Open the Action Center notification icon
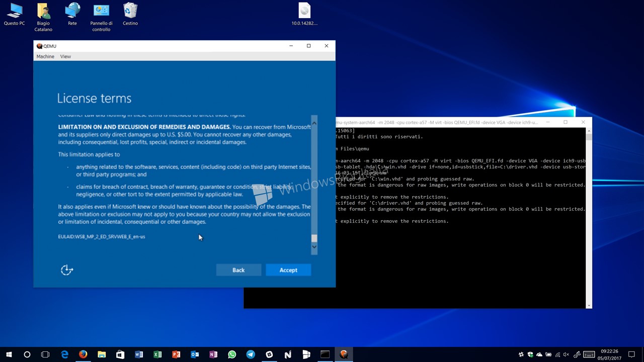This screenshot has height=362, width=644. tap(631, 354)
